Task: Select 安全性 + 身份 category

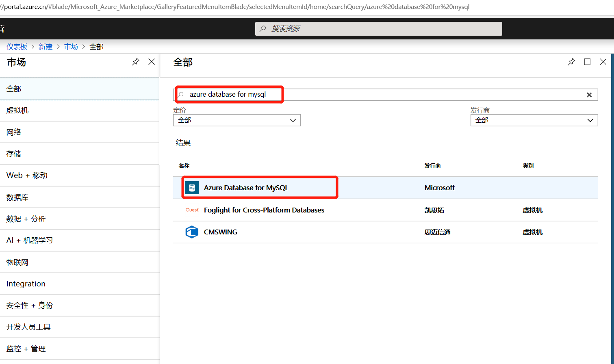Action: tap(80, 305)
